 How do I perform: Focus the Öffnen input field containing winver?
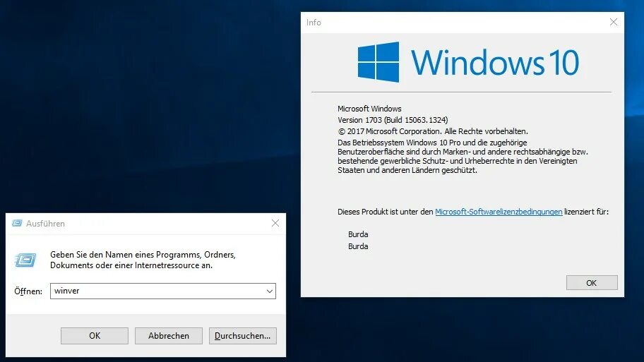pyautogui.click(x=162, y=291)
